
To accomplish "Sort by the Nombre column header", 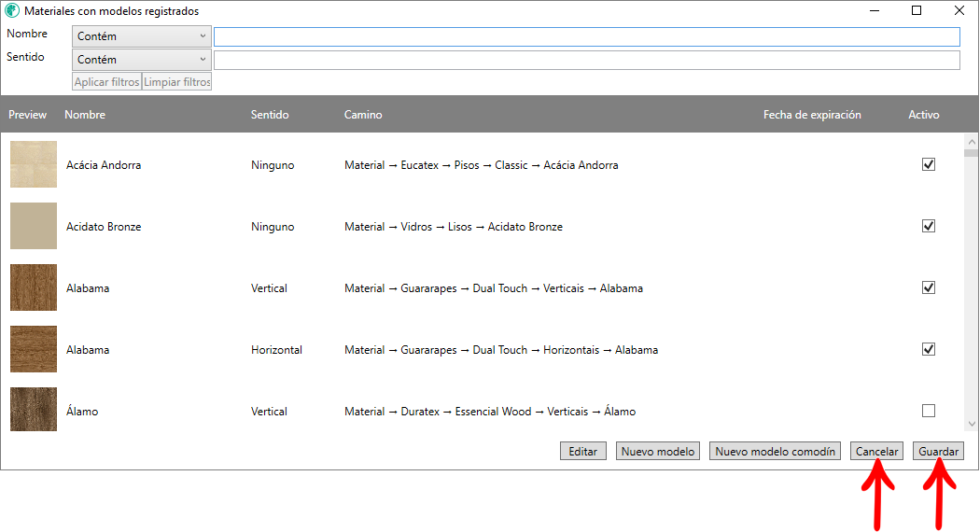I will pyautogui.click(x=85, y=115).
